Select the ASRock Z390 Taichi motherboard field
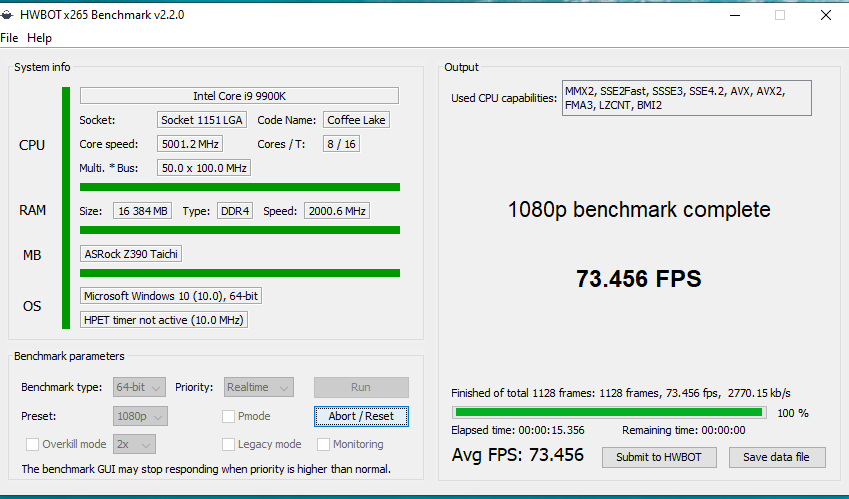The height and width of the screenshot is (499, 849). point(131,254)
